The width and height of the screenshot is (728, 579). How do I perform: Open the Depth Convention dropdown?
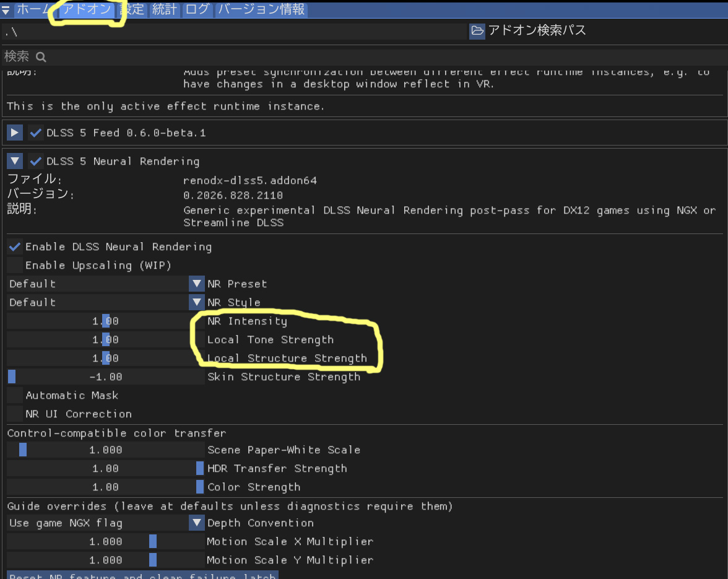coord(106,523)
